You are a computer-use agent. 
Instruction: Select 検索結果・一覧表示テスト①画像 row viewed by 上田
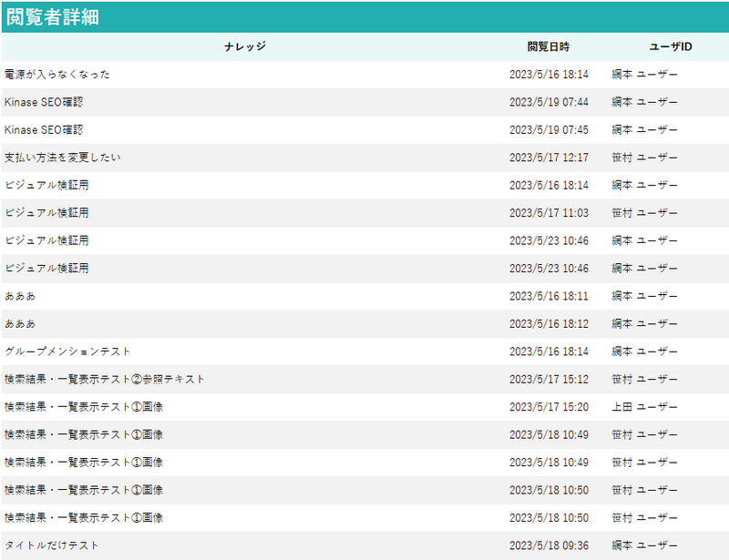84,407
